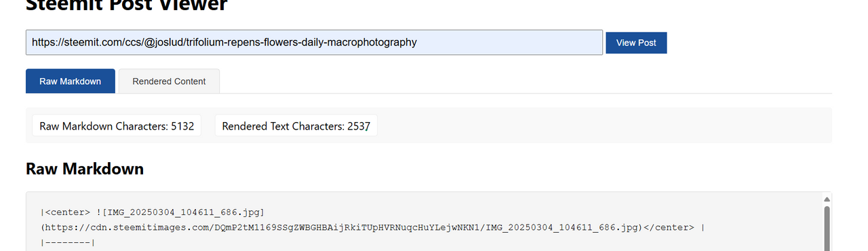Open the Rendered Content tab
868x251 pixels.
point(169,81)
